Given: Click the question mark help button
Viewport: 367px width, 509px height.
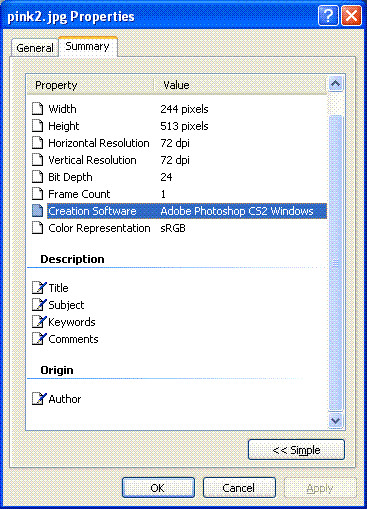Looking at the screenshot, I should point(328,16).
